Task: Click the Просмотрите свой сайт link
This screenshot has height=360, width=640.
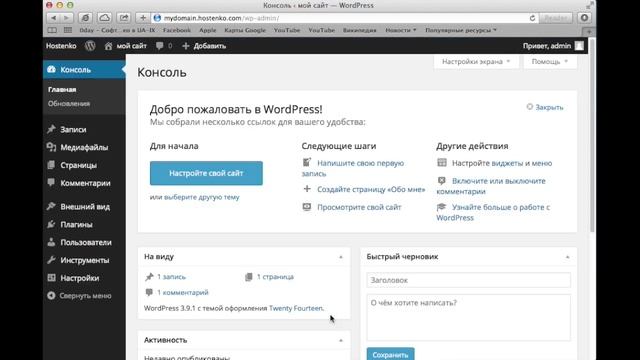Action: pyautogui.click(x=359, y=207)
